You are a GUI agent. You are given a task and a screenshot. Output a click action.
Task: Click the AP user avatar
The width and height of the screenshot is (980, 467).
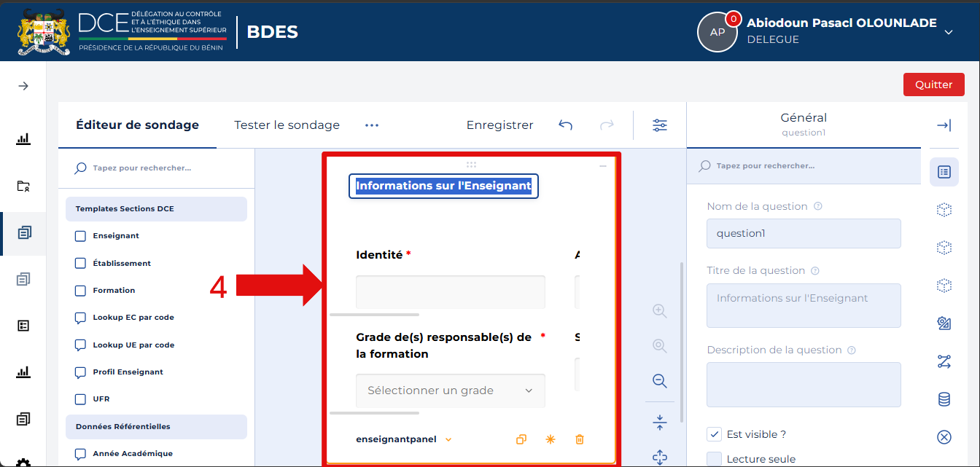point(717,32)
